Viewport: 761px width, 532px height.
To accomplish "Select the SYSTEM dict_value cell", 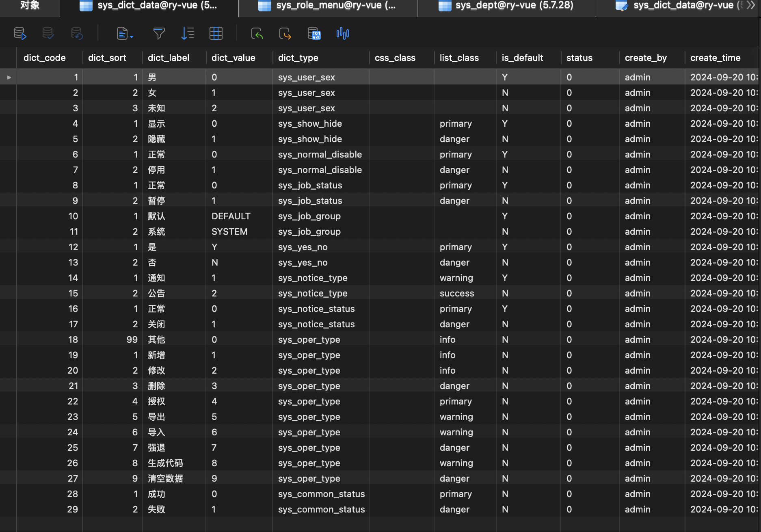I will coord(239,231).
